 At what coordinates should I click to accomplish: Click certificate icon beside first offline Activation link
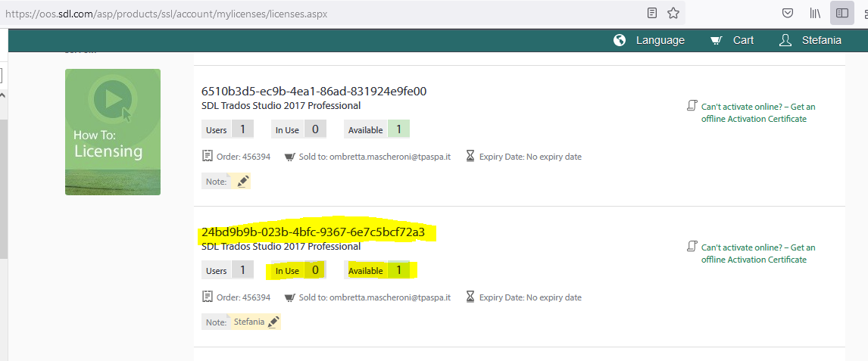point(692,106)
